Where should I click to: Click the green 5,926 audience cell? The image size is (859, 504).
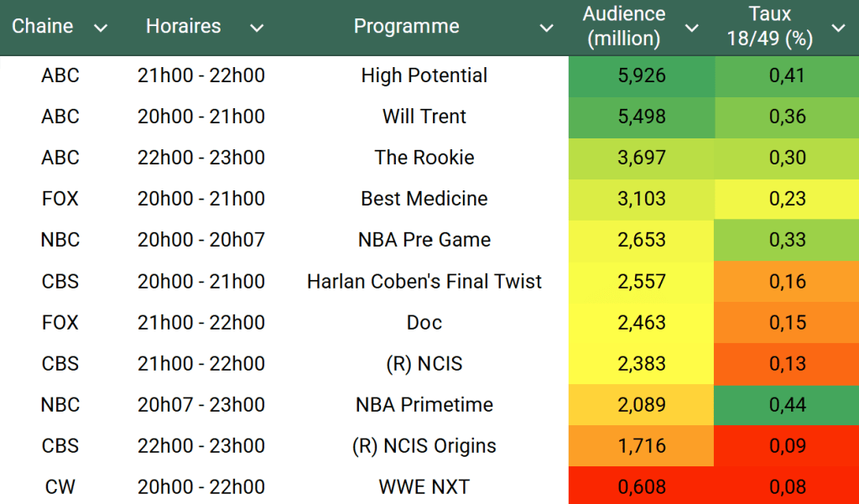[x=641, y=75]
